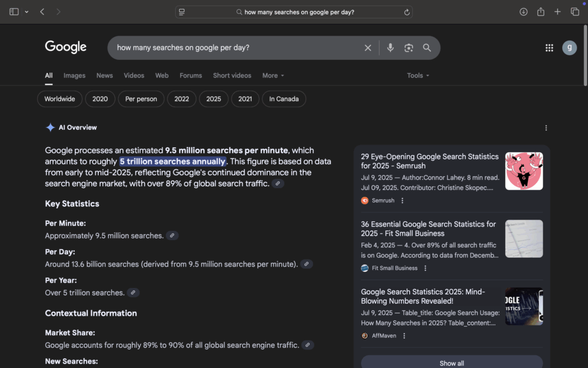
Task: Open the sidebar options dropdown chevron
Action: 26,11
